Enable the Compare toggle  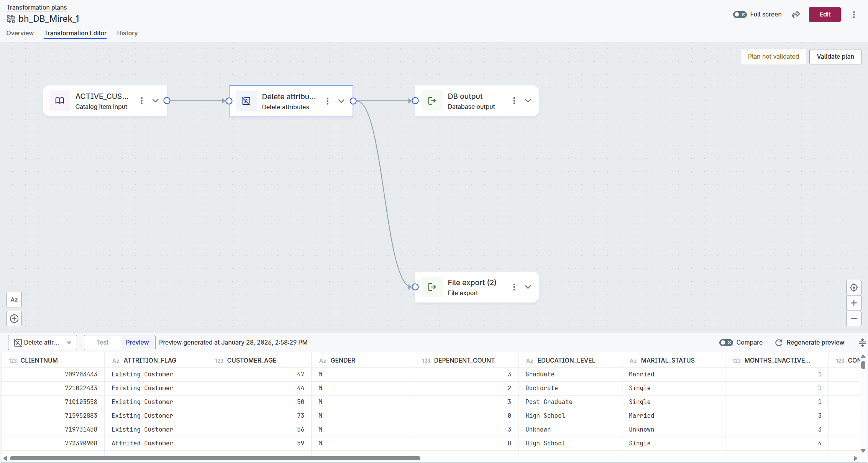point(726,343)
